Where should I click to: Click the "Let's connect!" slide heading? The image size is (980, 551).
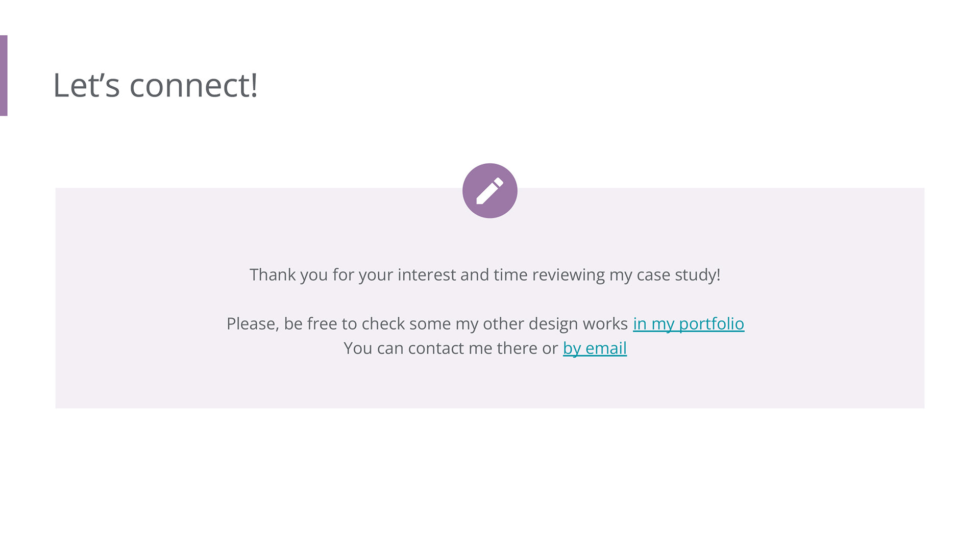point(155,85)
